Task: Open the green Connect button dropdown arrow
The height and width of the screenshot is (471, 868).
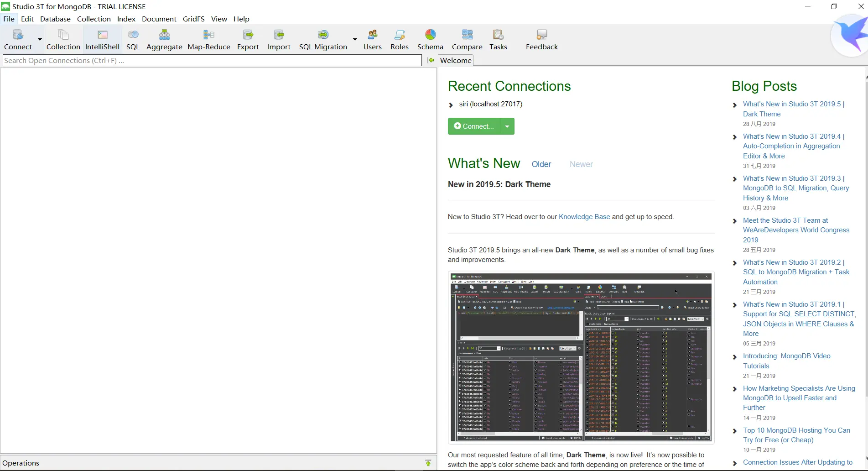Action: [507, 126]
